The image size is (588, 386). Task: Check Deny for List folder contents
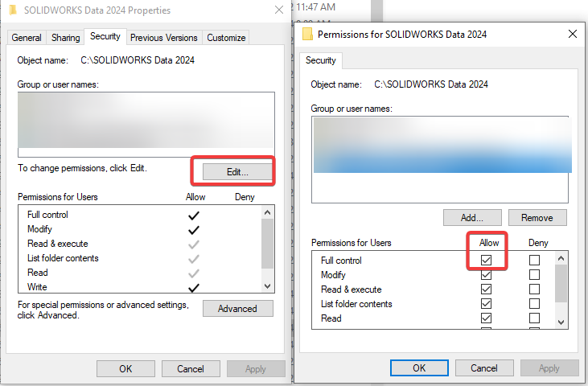click(534, 303)
